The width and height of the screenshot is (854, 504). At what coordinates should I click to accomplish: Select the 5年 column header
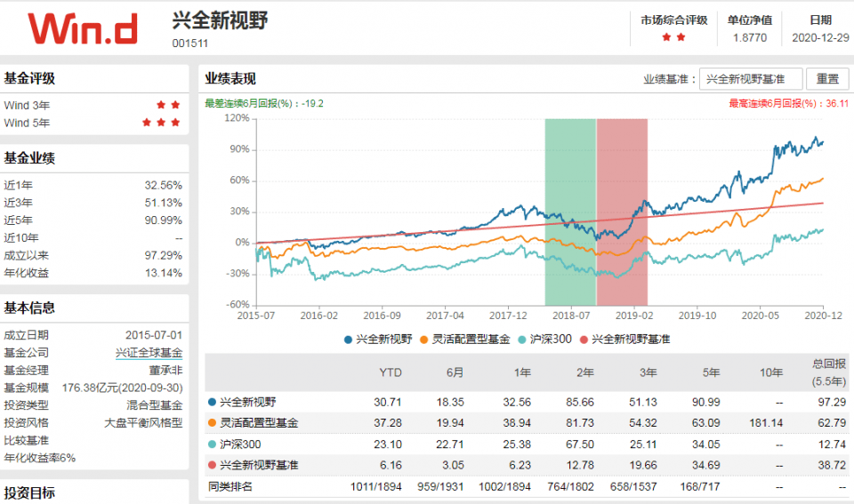711,372
